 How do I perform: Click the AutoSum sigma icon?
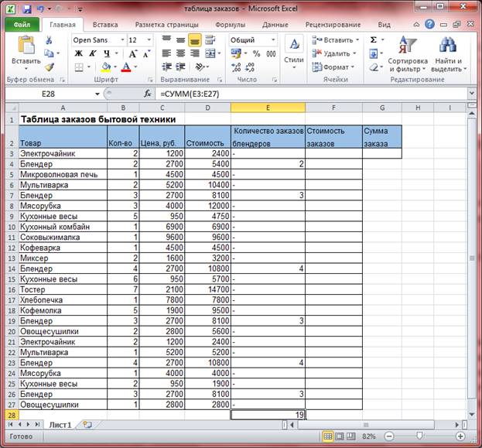[373, 39]
